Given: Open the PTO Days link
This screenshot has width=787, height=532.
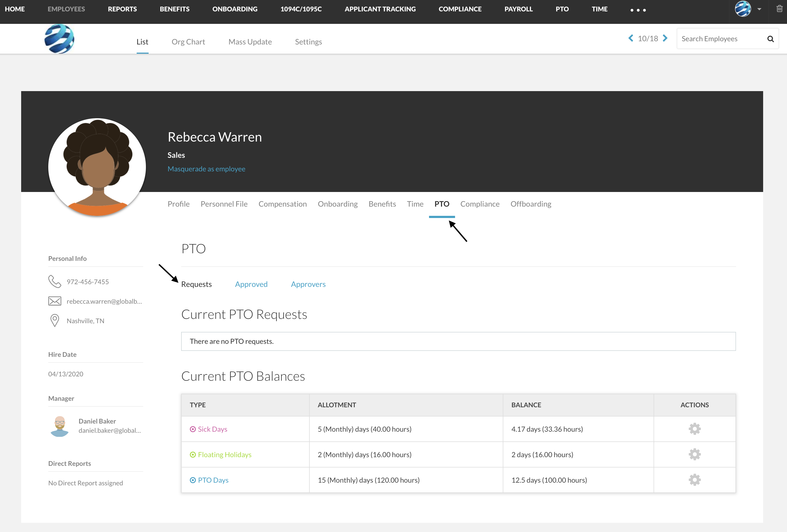Looking at the screenshot, I should click(213, 480).
